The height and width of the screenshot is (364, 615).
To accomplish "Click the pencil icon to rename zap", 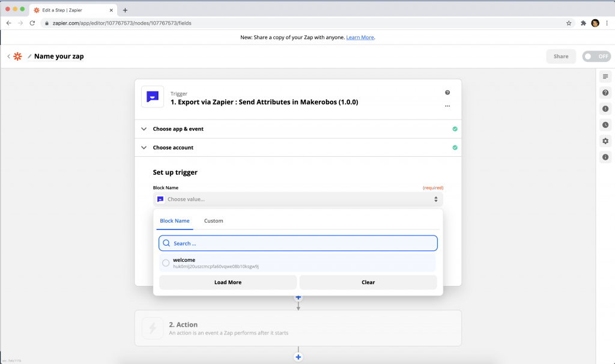I will [29, 56].
